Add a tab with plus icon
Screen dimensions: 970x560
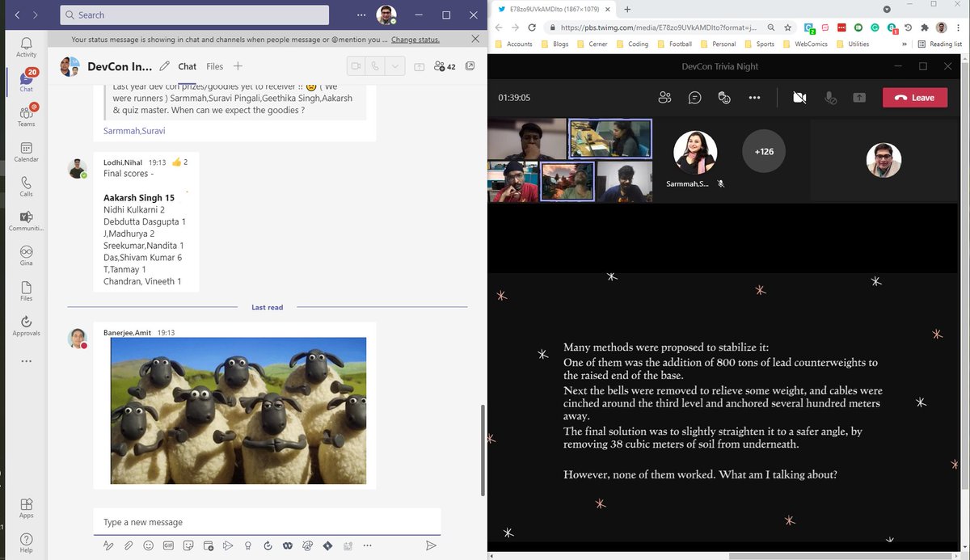[238, 66]
